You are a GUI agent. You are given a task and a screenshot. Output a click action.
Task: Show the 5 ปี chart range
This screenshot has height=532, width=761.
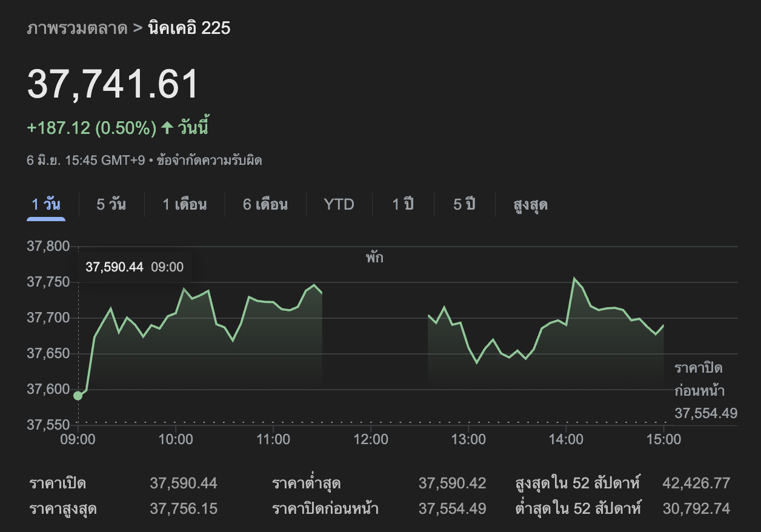coord(464,205)
